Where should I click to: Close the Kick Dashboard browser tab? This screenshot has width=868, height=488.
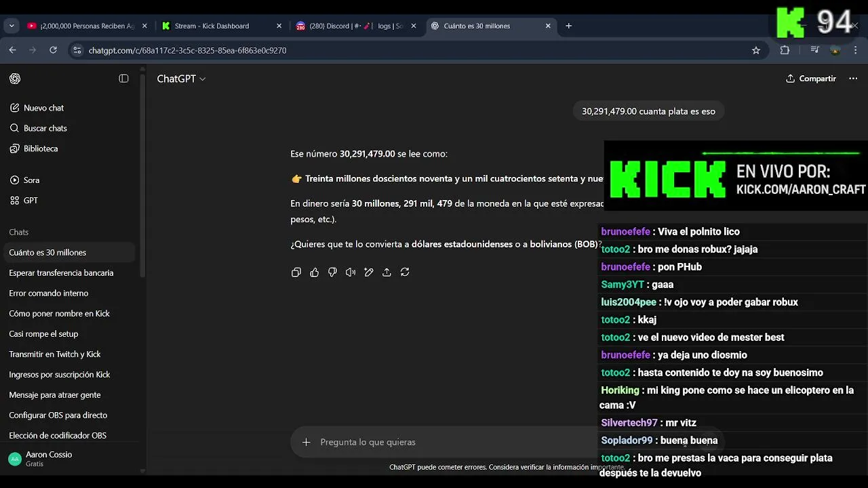[x=279, y=26]
